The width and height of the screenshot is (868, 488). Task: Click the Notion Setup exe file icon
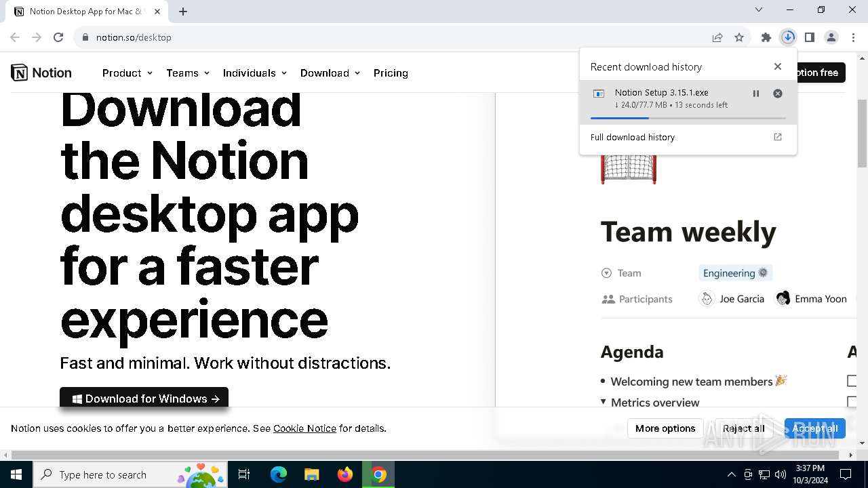pos(599,94)
